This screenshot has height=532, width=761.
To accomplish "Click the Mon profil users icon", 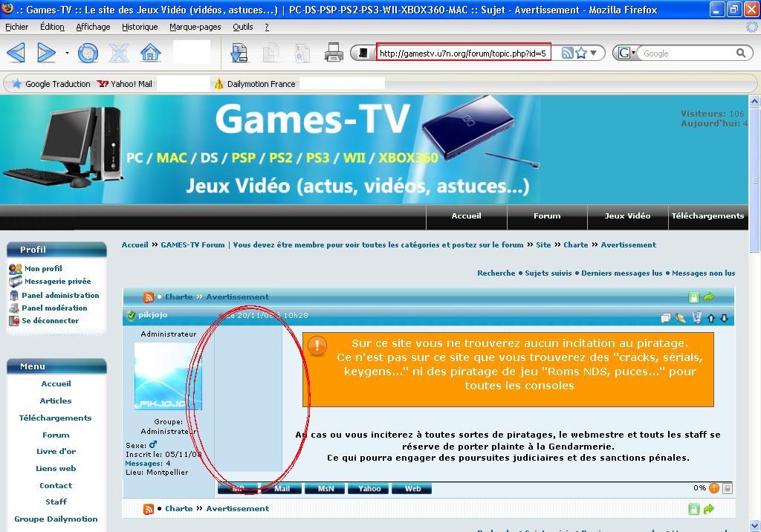I will click(x=16, y=268).
